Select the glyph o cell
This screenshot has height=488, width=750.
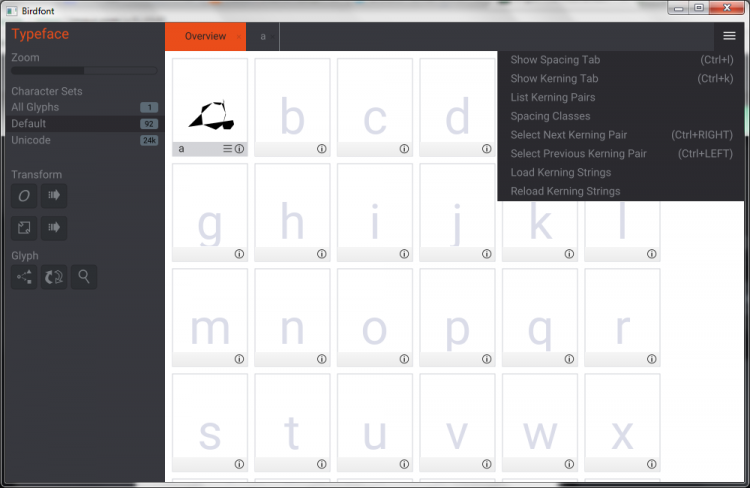[375, 317]
